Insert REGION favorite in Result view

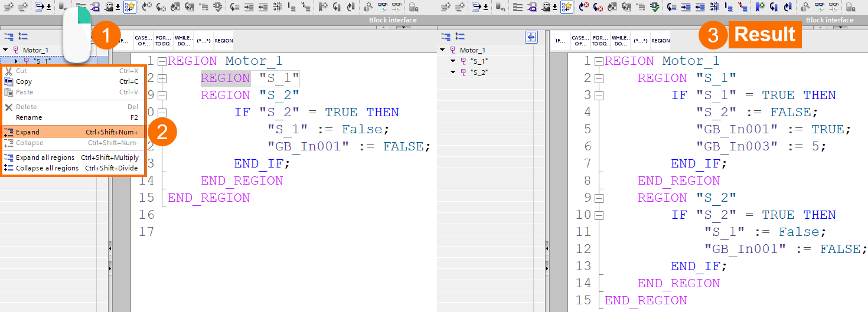tap(660, 41)
